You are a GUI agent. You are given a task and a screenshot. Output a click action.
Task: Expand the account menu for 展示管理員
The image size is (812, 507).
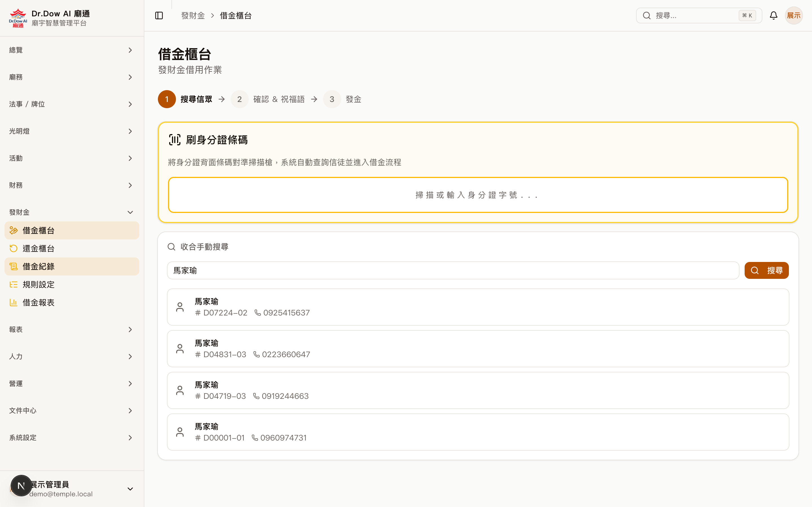pos(130,489)
